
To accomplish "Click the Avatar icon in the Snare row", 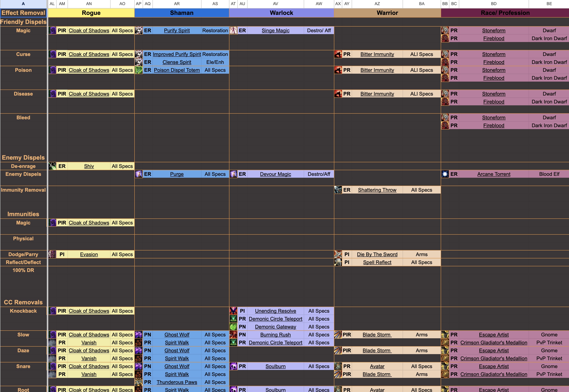I will [x=338, y=366].
